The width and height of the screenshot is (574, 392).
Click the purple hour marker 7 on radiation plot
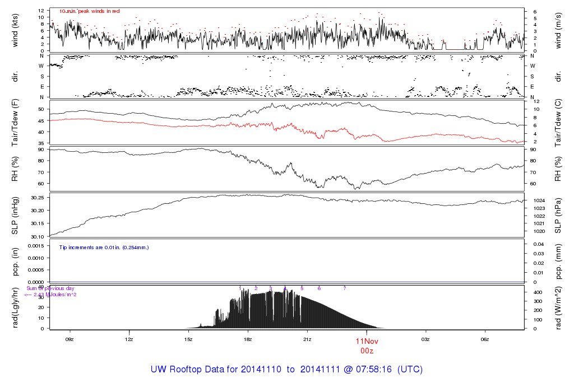pyautogui.click(x=345, y=288)
